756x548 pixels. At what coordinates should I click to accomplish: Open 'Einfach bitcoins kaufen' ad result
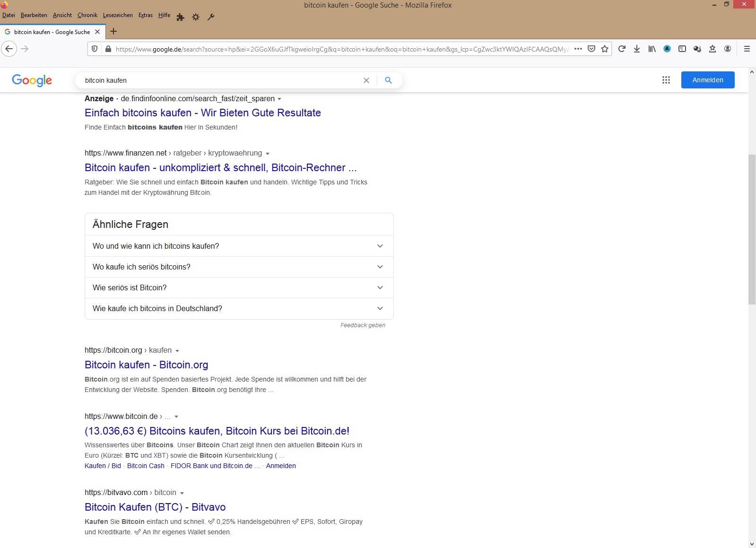[203, 113]
